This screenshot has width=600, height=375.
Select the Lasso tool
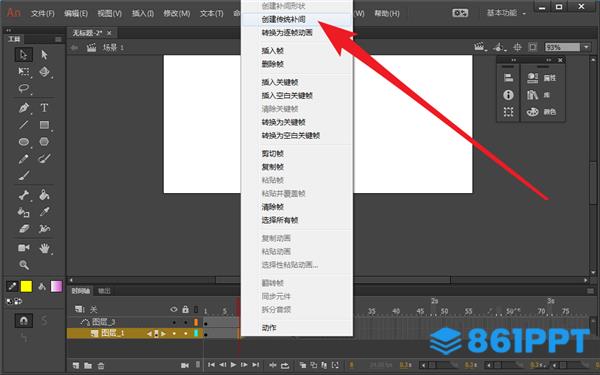[x=24, y=88]
